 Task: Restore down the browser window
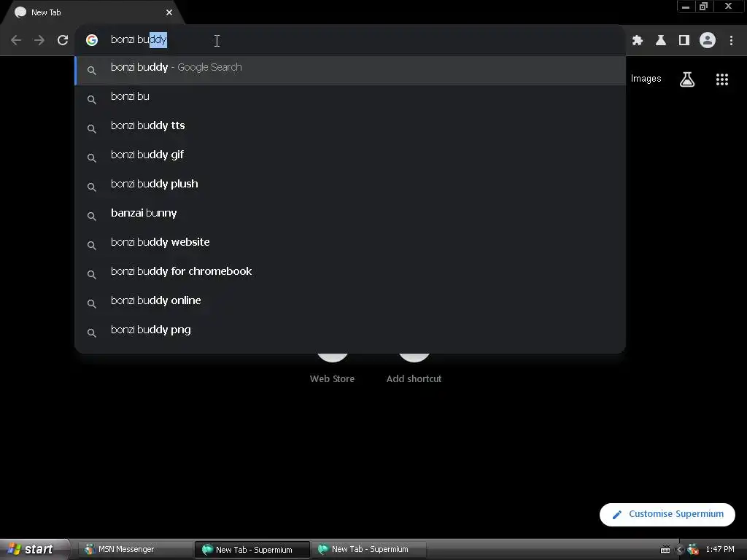(704, 7)
